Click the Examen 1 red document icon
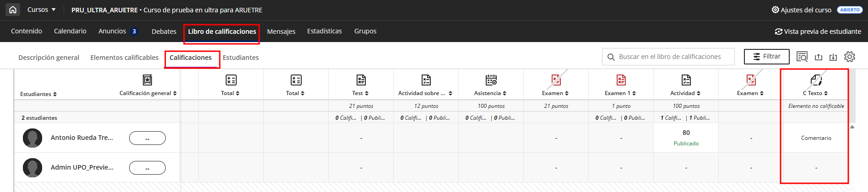868x192 pixels. 621,80
